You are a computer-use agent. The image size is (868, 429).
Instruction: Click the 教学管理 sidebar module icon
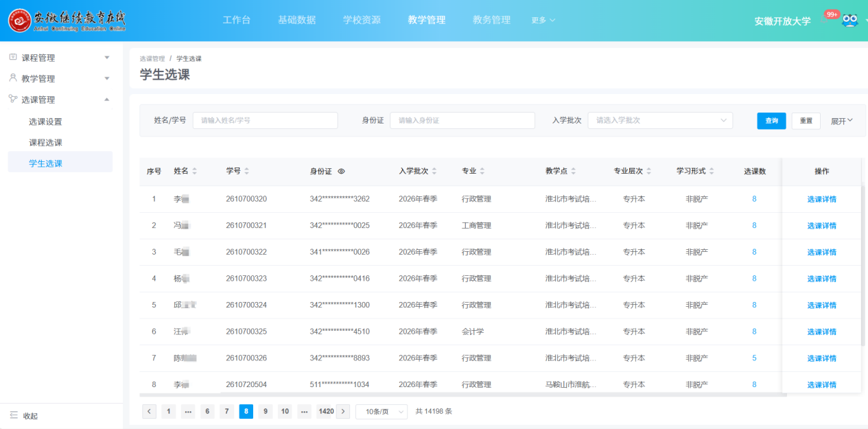[x=14, y=78]
